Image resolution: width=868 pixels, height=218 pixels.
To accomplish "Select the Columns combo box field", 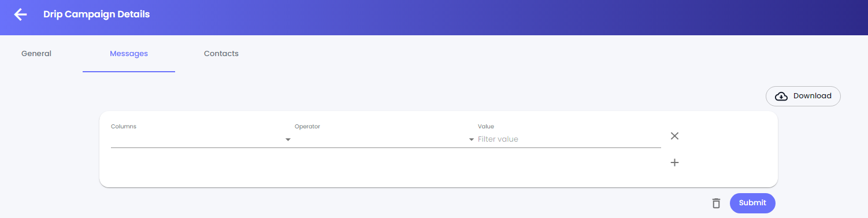I will pos(201,139).
